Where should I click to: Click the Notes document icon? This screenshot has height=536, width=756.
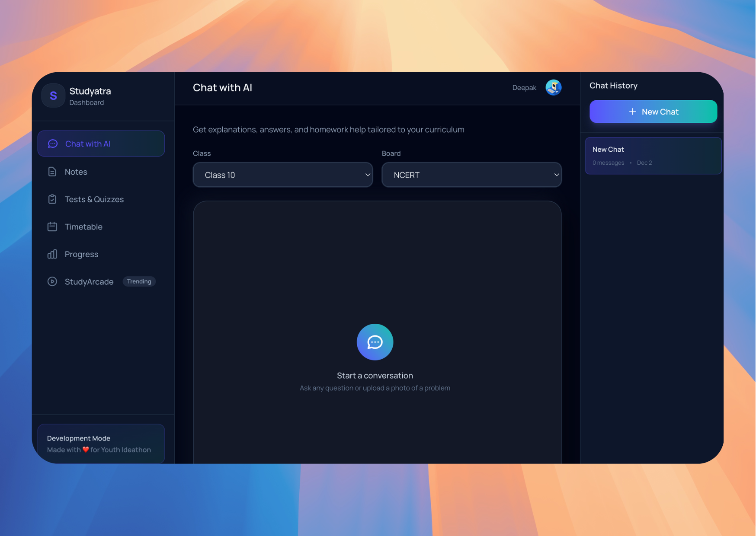(x=52, y=172)
